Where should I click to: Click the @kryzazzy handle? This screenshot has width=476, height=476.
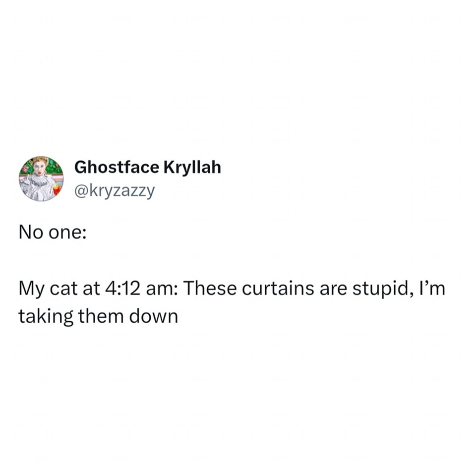tap(114, 189)
